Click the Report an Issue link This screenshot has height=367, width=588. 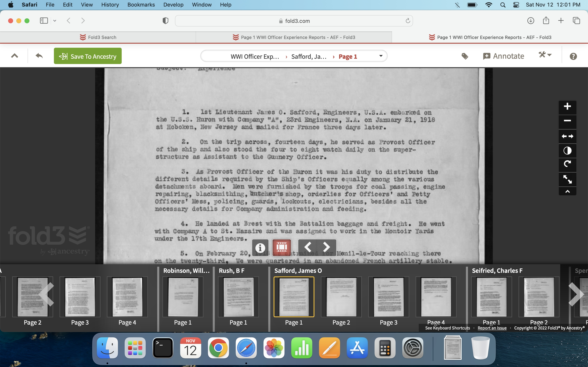click(x=492, y=328)
